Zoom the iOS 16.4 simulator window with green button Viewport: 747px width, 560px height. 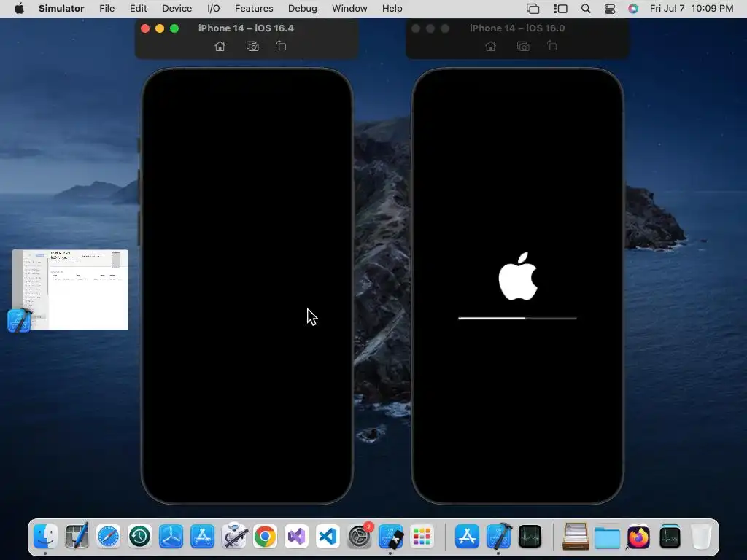tap(174, 28)
